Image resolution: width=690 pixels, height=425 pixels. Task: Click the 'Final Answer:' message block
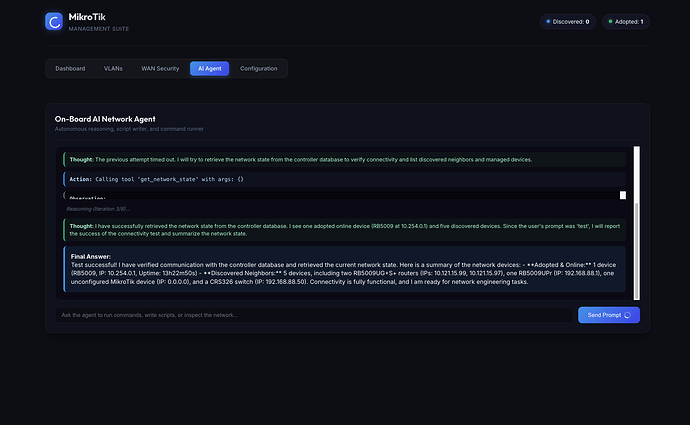click(345, 269)
